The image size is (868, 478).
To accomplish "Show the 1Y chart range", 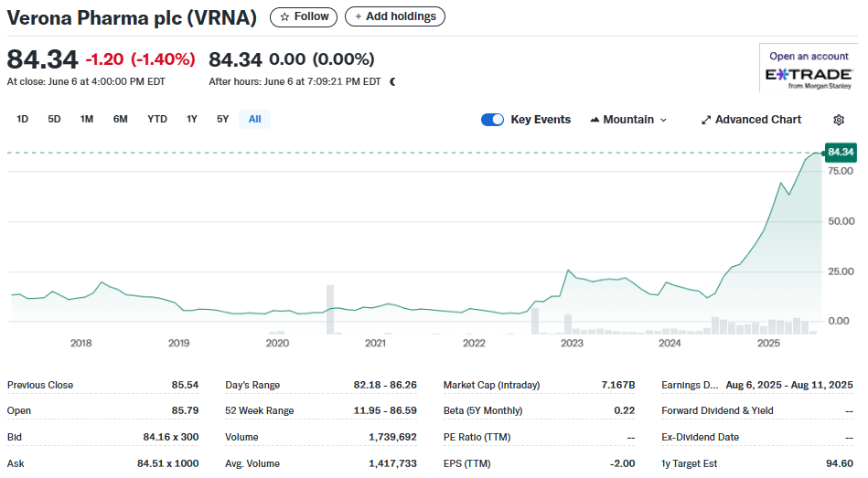I will [192, 119].
